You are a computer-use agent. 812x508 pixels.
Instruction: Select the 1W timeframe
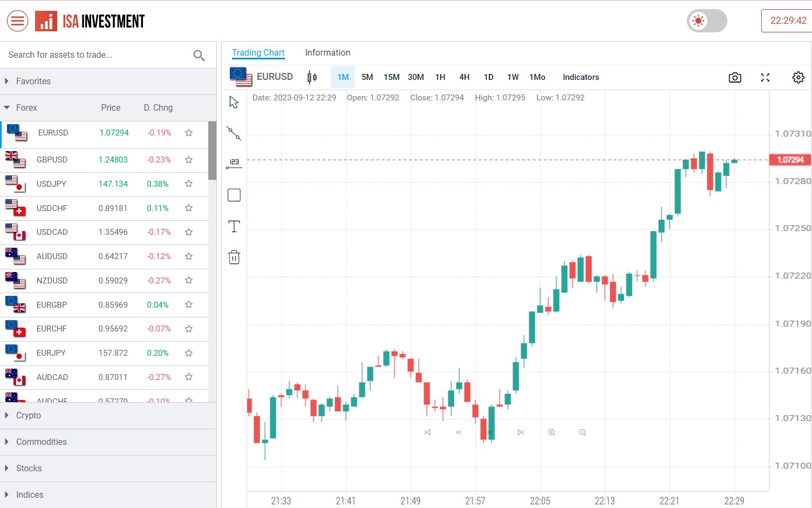pyautogui.click(x=513, y=77)
